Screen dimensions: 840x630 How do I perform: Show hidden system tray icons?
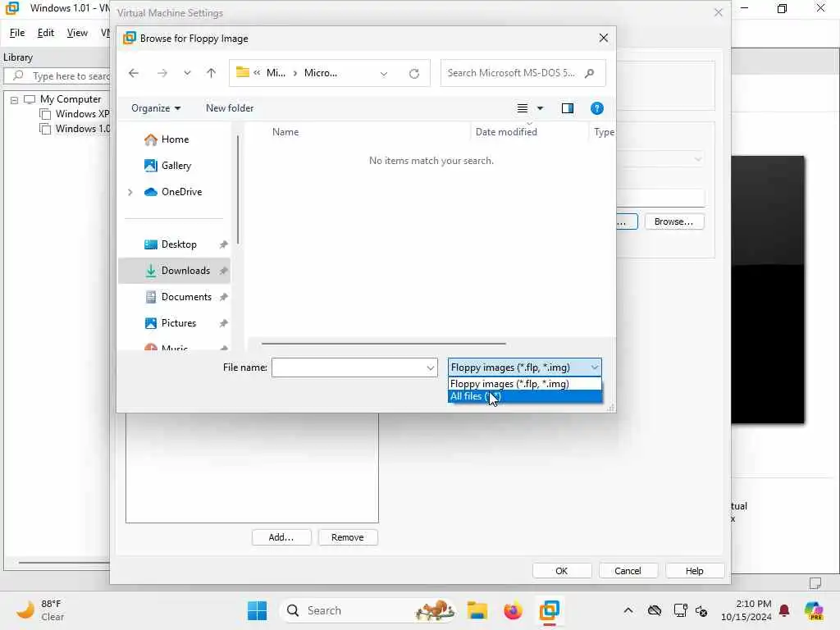[628, 610]
